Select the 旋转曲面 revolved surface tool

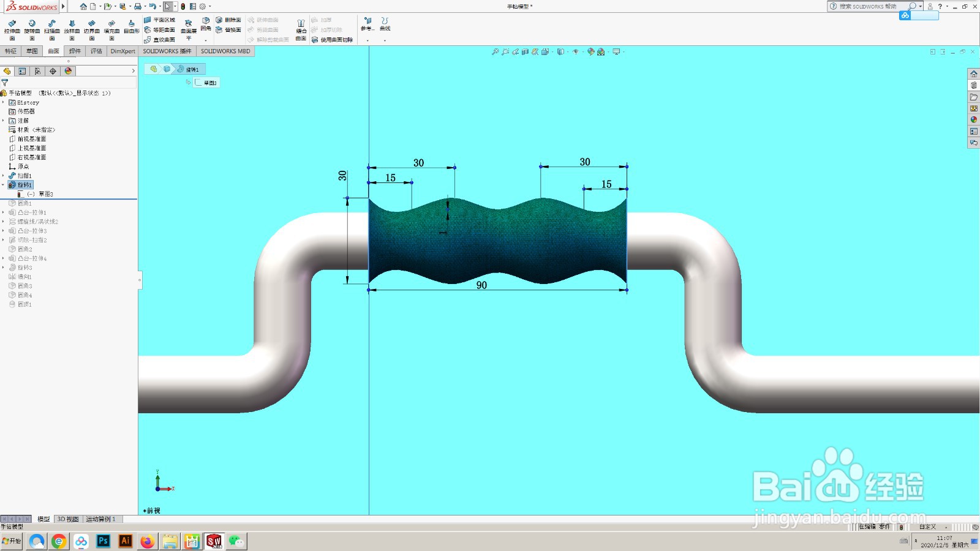pos(32,29)
